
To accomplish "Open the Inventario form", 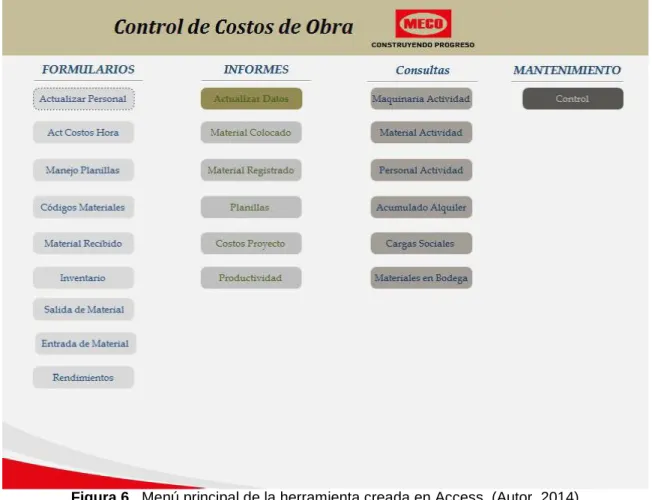I will (x=83, y=278).
